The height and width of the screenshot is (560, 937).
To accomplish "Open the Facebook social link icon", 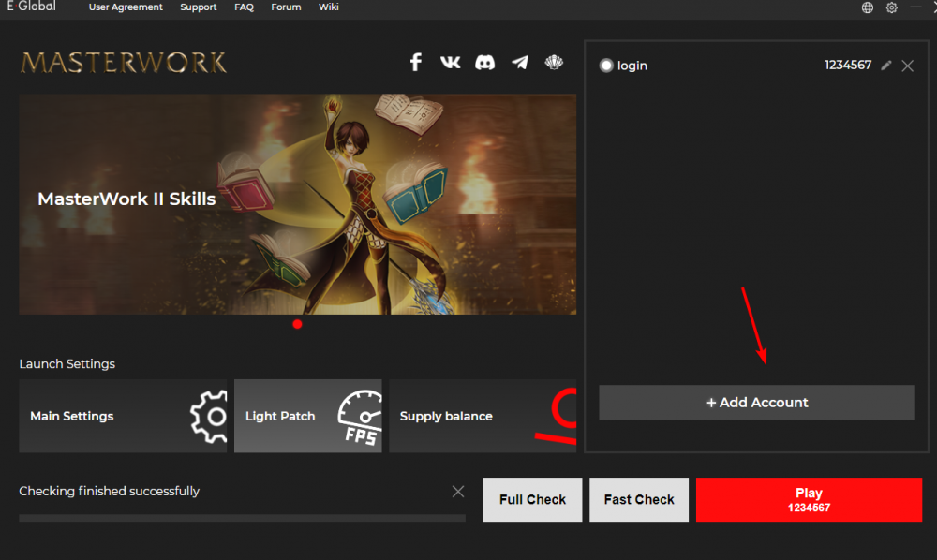I will coord(417,63).
